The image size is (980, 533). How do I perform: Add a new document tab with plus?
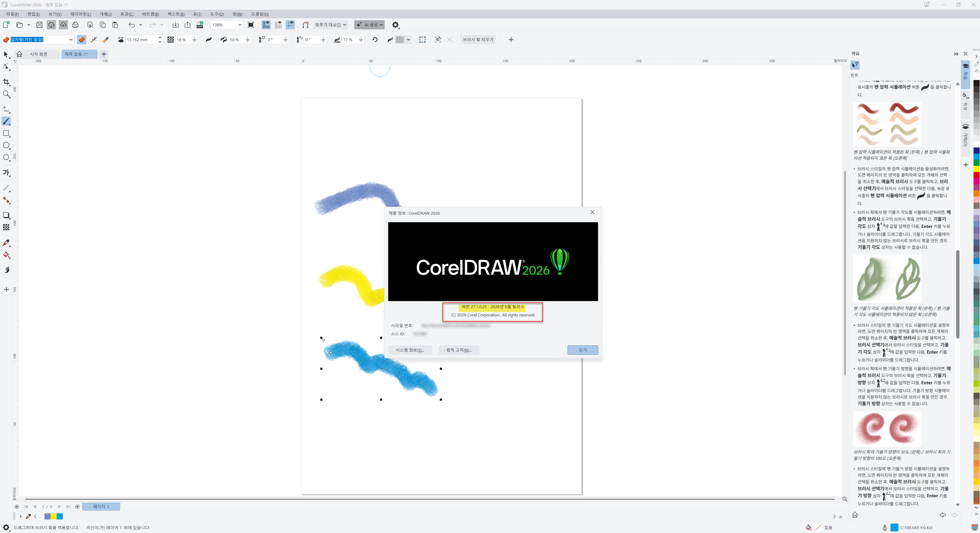point(104,54)
